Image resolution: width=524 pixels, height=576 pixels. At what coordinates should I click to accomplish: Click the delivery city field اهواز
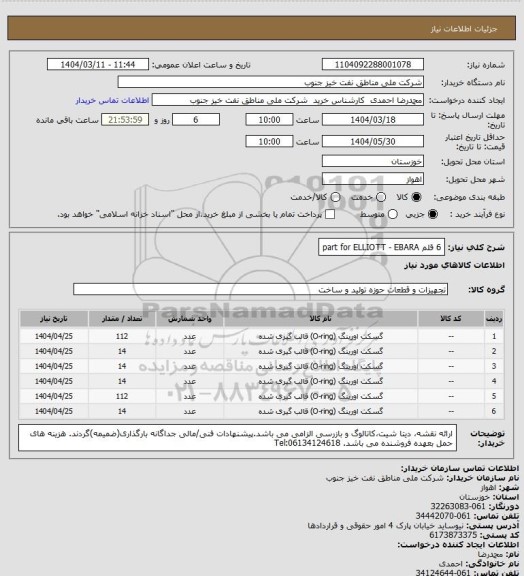pos(373,179)
